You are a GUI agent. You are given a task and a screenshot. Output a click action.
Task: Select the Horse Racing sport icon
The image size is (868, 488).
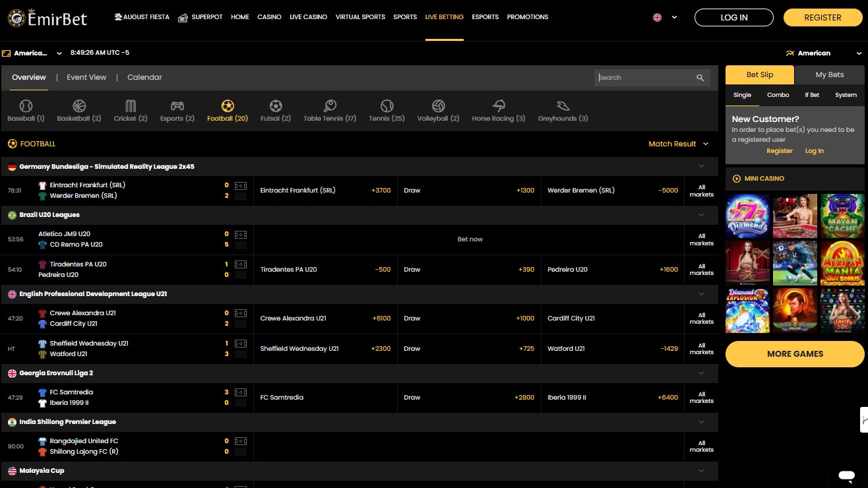point(499,106)
